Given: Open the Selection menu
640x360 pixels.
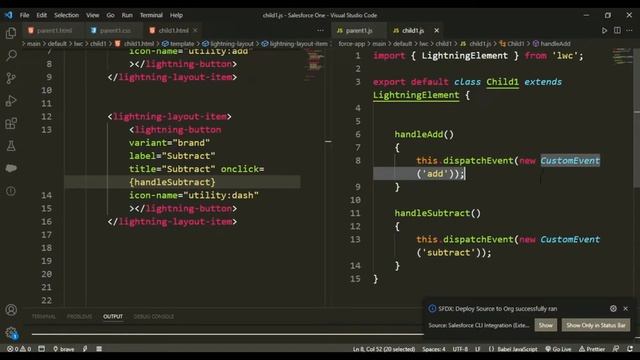Looking at the screenshot, I should click(67, 15).
